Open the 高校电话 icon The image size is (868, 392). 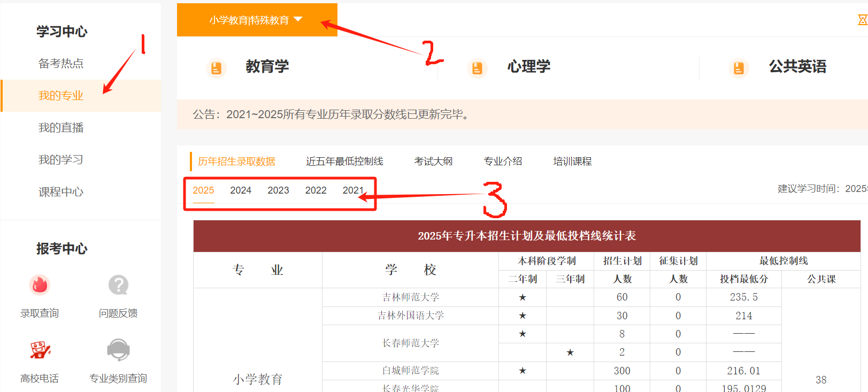pyautogui.click(x=40, y=350)
